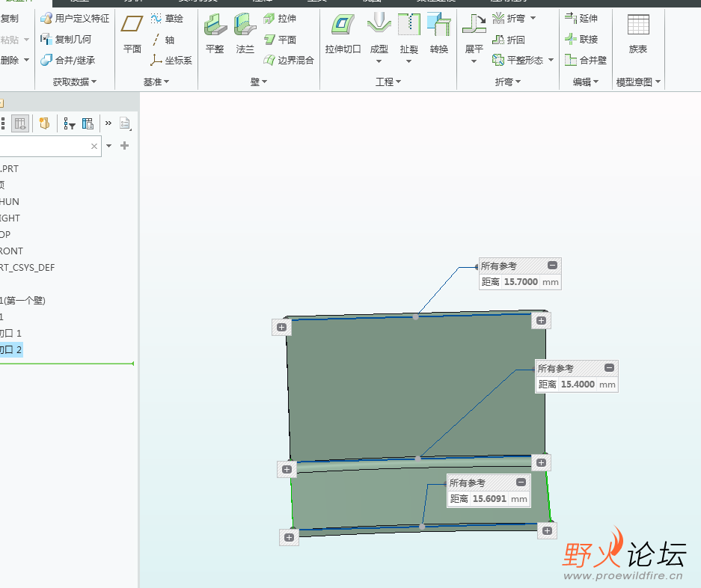
Task: Toggle the model tree columns display icon
Action: tap(20, 123)
